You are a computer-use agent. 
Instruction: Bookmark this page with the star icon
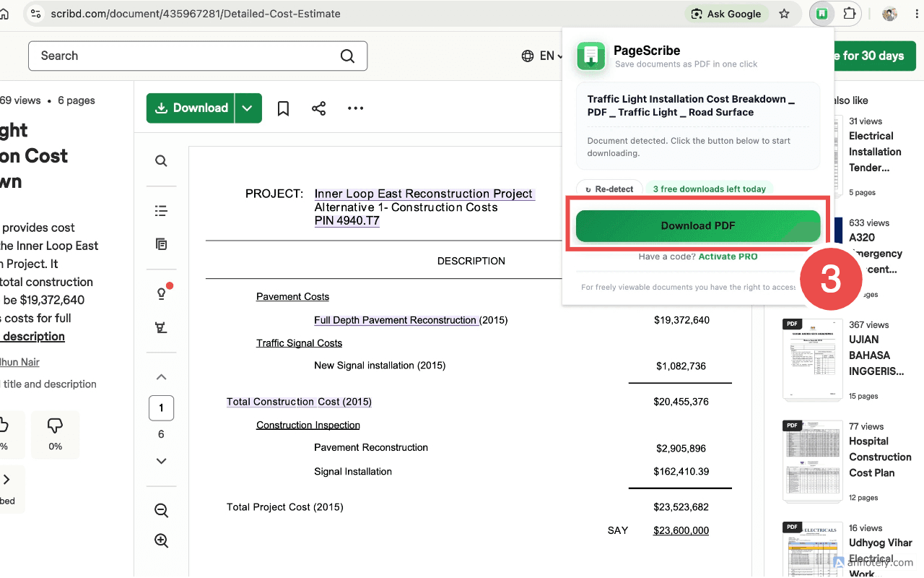pos(785,14)
